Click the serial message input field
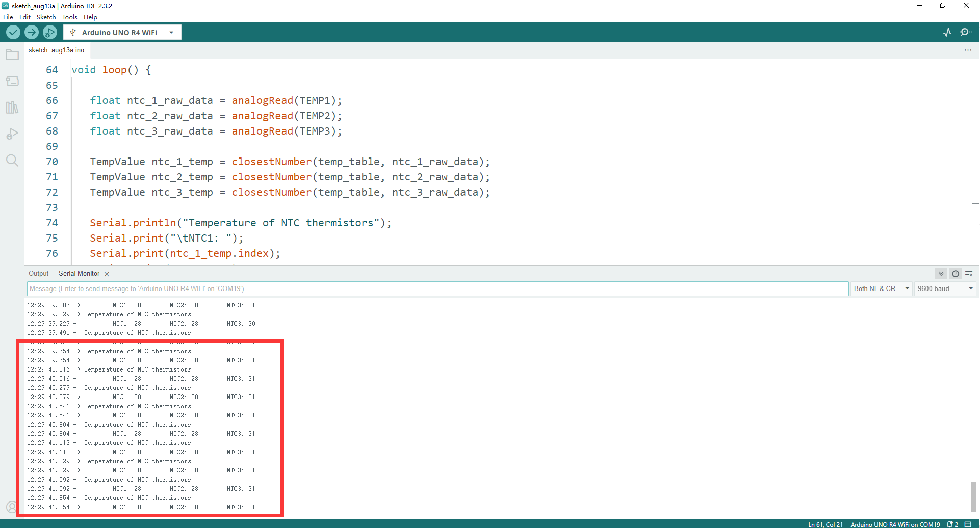980x528 pixels. pyautogui.click(x=438, y=288)
